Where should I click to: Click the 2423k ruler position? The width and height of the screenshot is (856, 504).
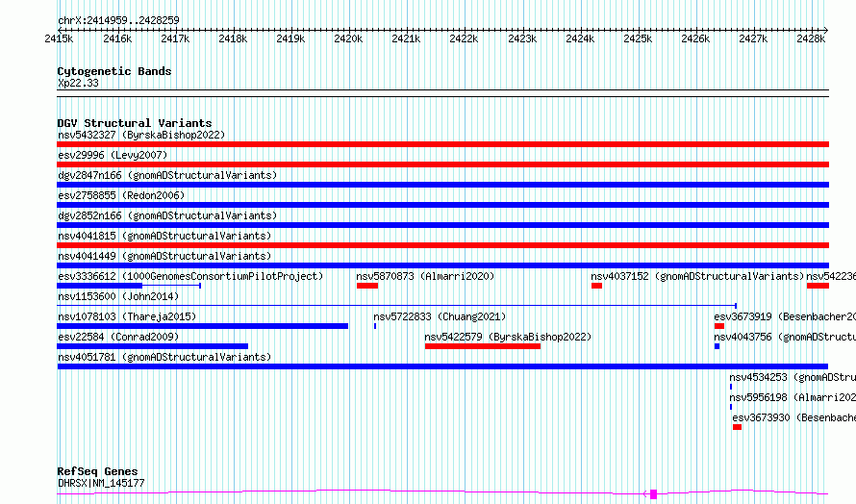[522, 38]
